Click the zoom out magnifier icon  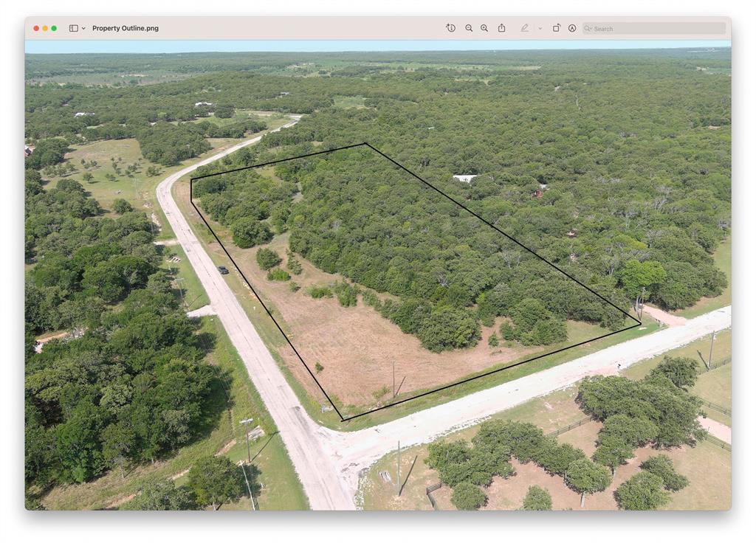(x=469, y=28)
